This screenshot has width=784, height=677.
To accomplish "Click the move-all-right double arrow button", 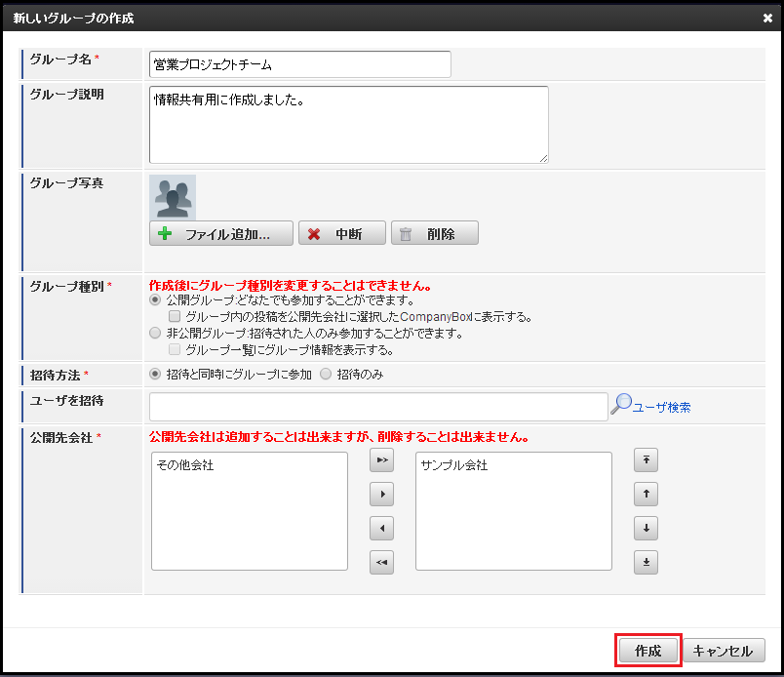I will (x=381, y=459).
